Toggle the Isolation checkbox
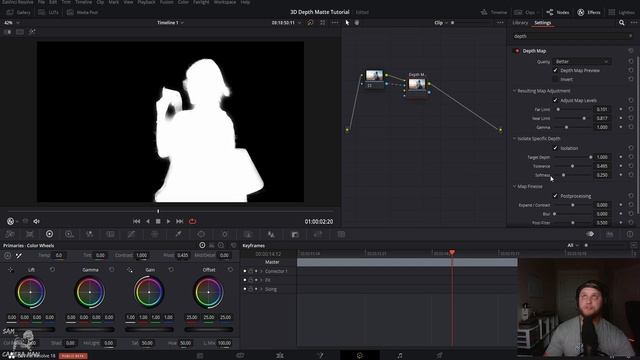This screenshot has height=360, width=640. [x=555, y=148]
